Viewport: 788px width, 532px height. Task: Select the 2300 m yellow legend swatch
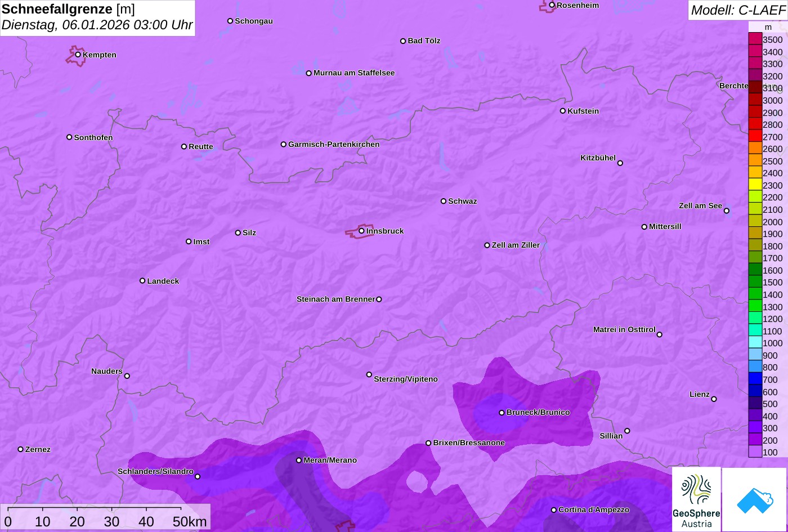[755, 185]
